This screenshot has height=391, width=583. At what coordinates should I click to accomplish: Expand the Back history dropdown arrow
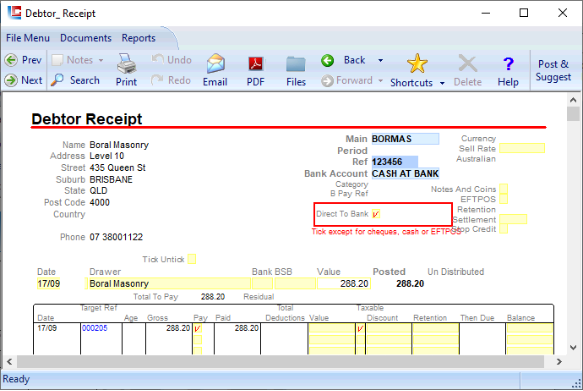pyautogui.click(x=380, y=60)
